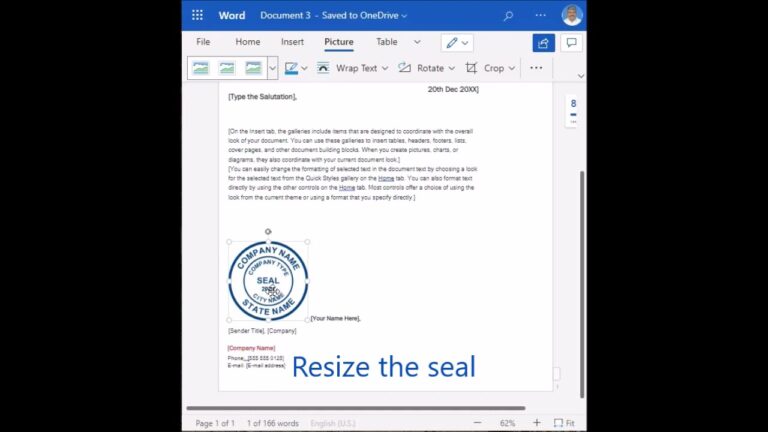Click the search magnifier icon

tap(508, 16)
